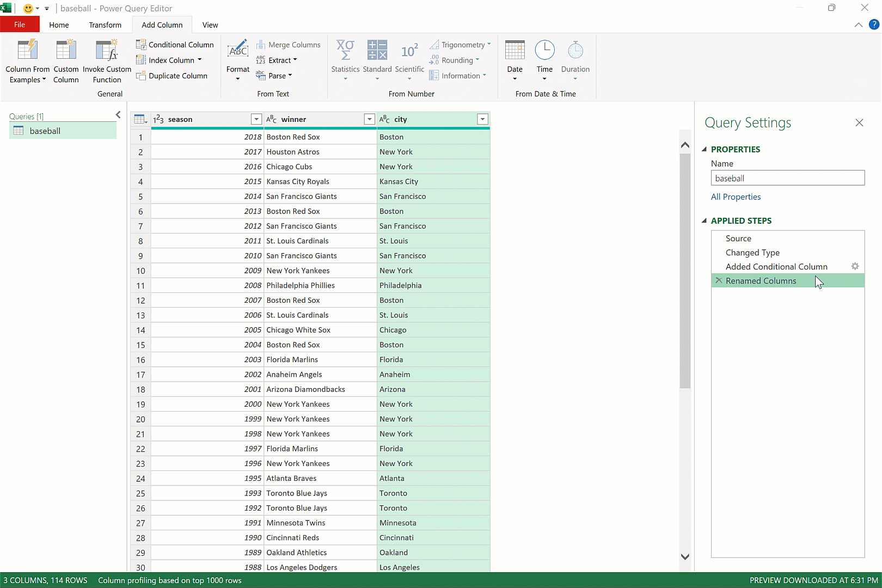This screenshot has width=882, height=588.
Task: Click the Column From Examples icon
Action: point(27,51)
